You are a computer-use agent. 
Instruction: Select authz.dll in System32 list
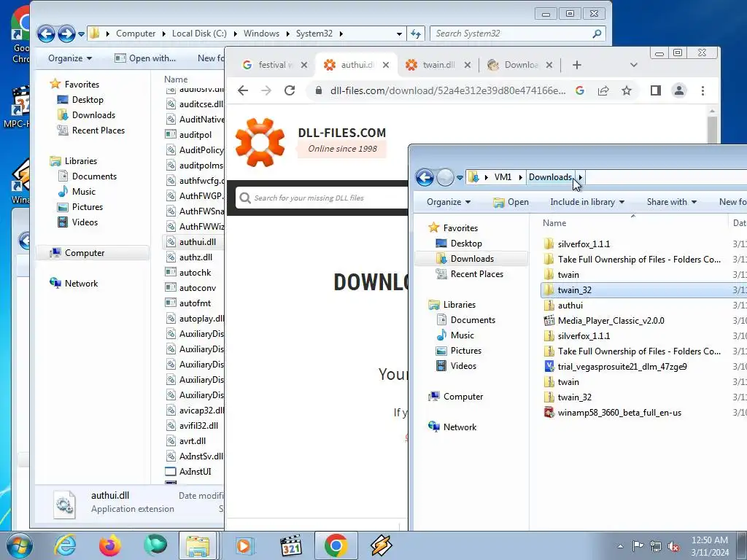[196, 257]
